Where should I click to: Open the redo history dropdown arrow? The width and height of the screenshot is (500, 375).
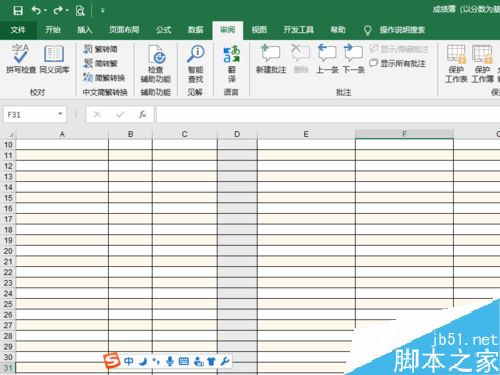67,11
